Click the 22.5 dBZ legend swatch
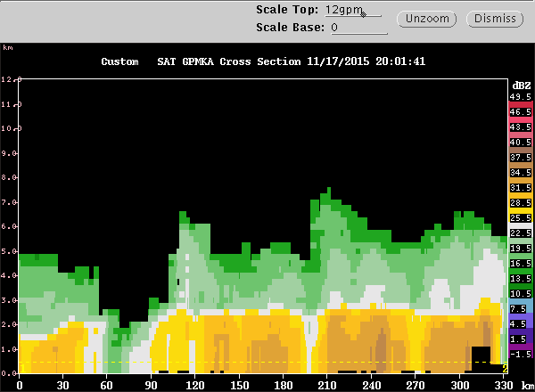Image resolution: width=535 pixels, height=392 pixels. pyautogui.click(x=520, y=234)
